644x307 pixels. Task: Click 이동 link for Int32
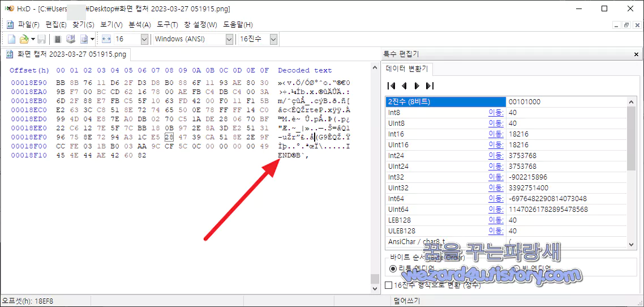[496, 177]
